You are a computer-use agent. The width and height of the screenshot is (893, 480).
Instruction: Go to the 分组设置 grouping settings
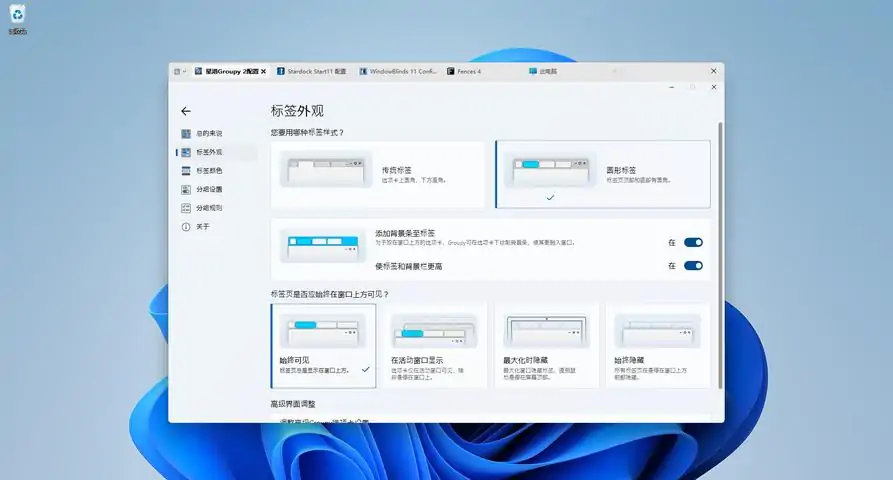(x=208, y=189)
